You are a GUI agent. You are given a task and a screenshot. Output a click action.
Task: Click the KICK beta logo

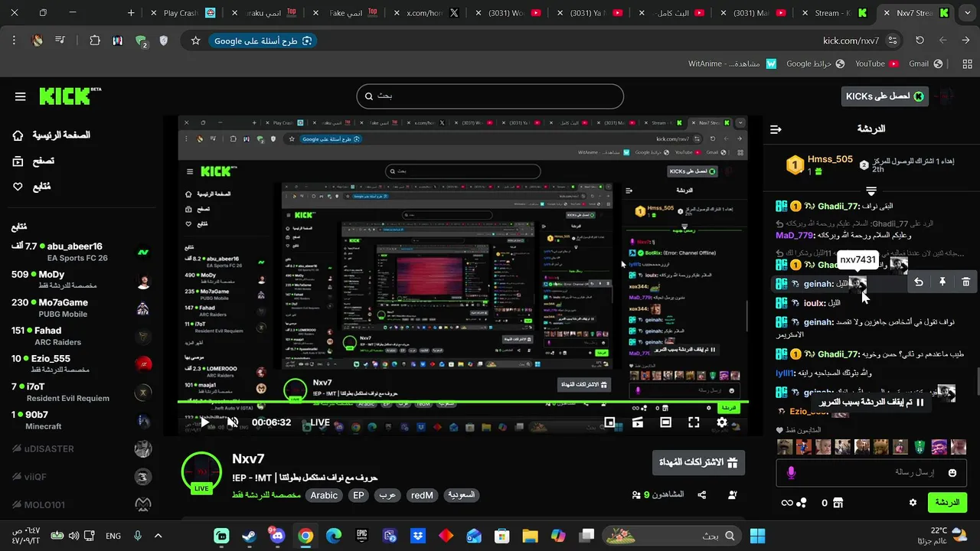(x=70, y=96)
